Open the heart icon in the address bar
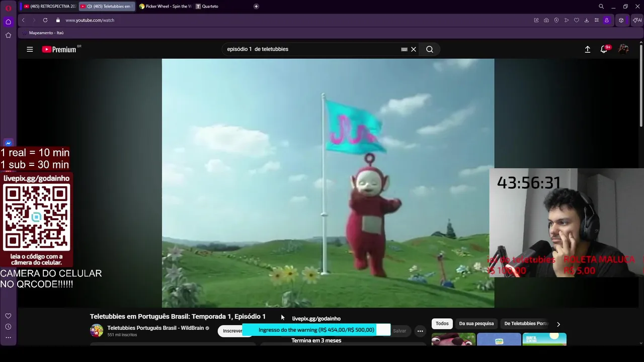644x362 pixels. click(x=577, y=20)
